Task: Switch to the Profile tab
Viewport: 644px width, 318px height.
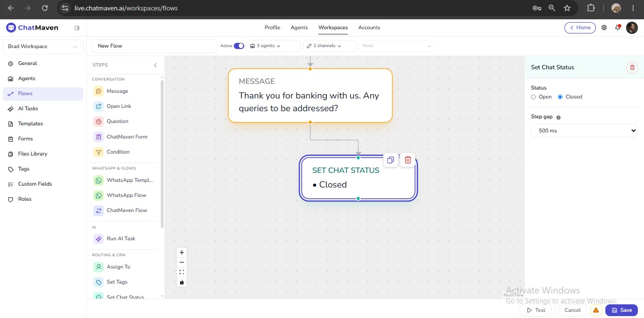Action: (272, 28)
